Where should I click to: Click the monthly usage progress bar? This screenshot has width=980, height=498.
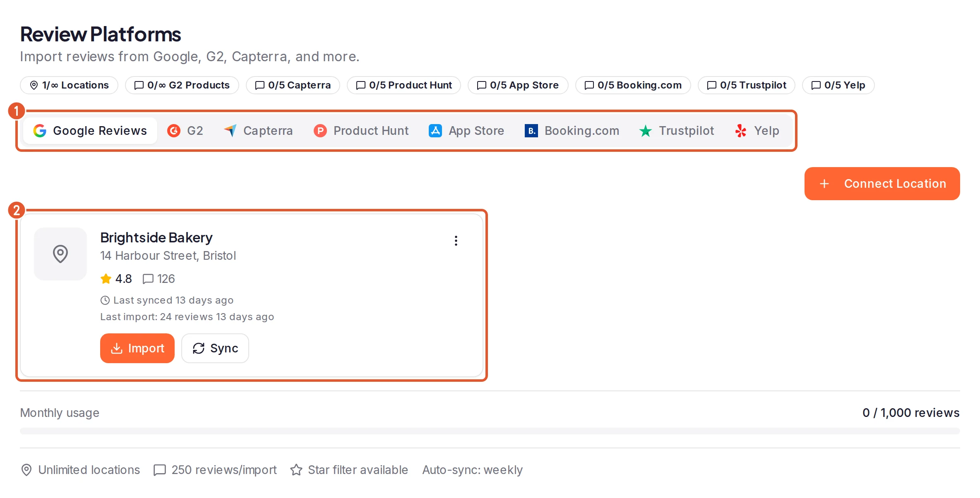point(490,431)
